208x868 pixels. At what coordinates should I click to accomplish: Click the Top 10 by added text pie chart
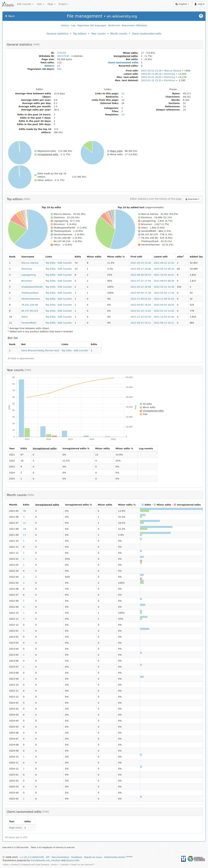[115, 229]
